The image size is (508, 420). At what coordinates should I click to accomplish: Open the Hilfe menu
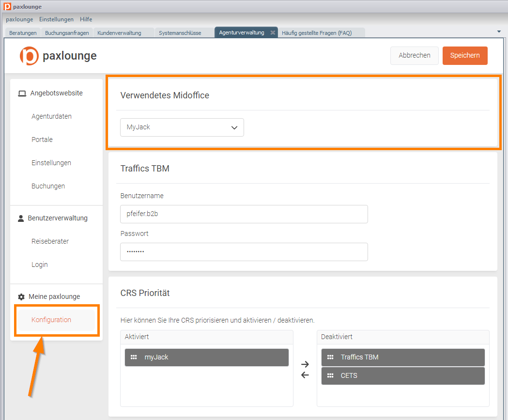(x=86, y=19)
